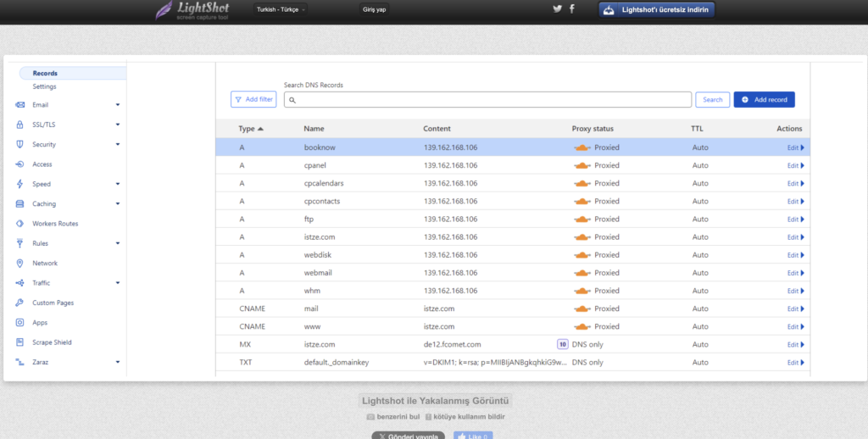Screen dimensions: 868x439
Task: Click the Facebook icon in header
Action: click(572, 8)
